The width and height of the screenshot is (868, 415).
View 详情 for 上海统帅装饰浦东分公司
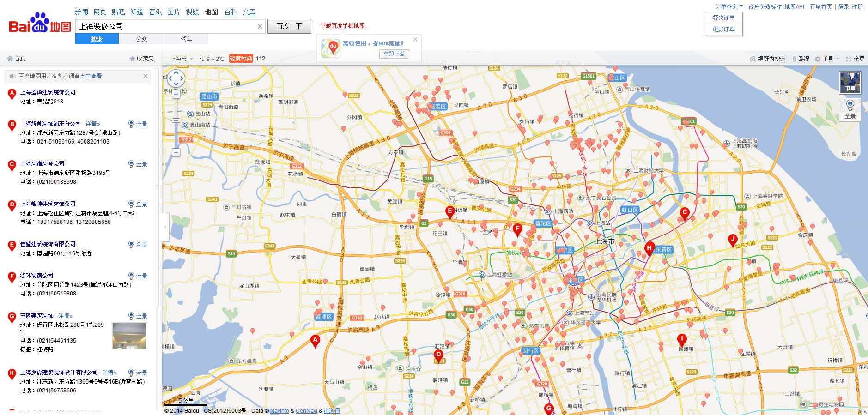pos(93,124)
